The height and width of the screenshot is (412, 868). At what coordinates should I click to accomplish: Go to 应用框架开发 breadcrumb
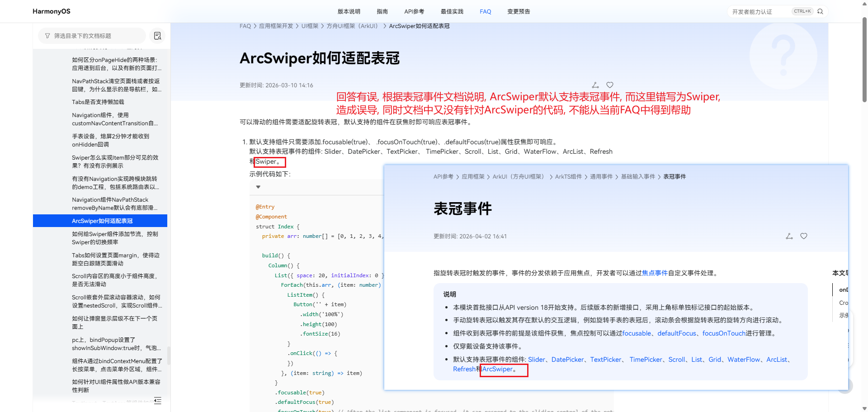tap(276, 26)
